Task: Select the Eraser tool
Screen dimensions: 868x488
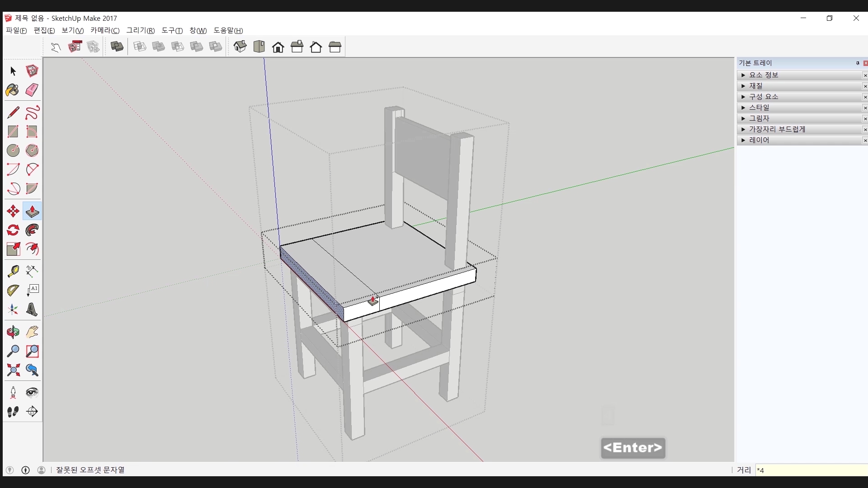Action: 32,90
